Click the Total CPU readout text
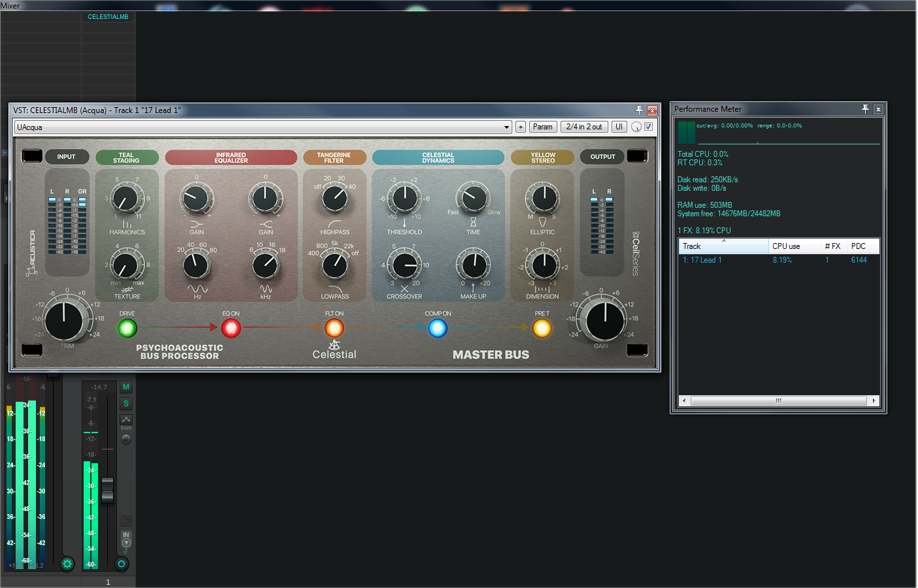 703,154
